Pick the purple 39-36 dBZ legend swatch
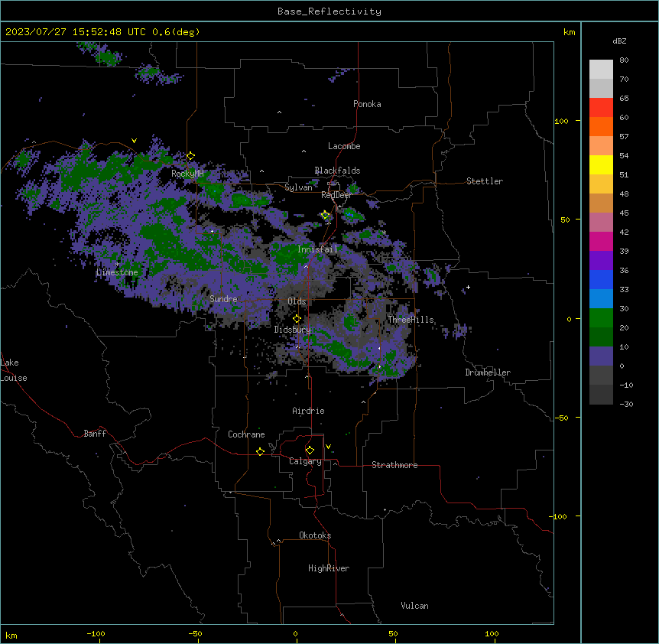Viewport: 659px width, 644px height. point(601,261)
